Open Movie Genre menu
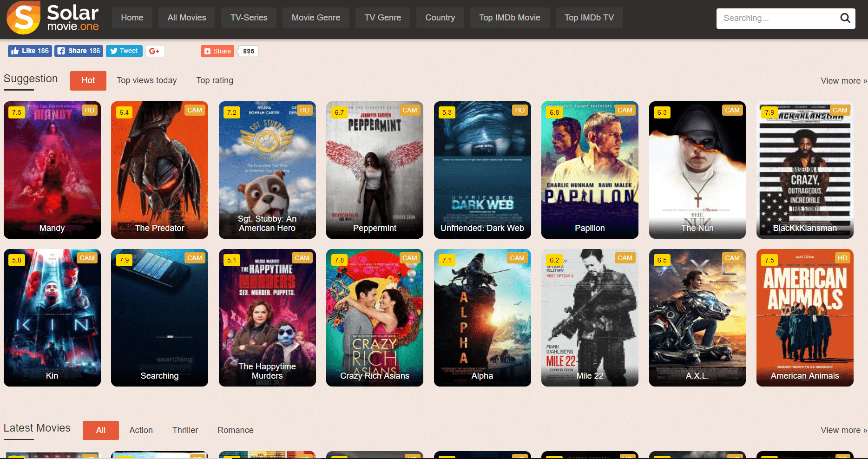The width and height of the screenshot is (868, 459). click(316, 18)
